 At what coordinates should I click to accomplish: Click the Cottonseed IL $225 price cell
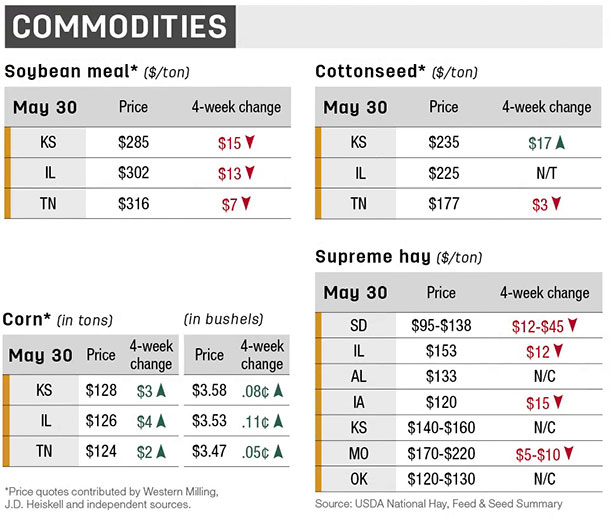tap(443, 173)
